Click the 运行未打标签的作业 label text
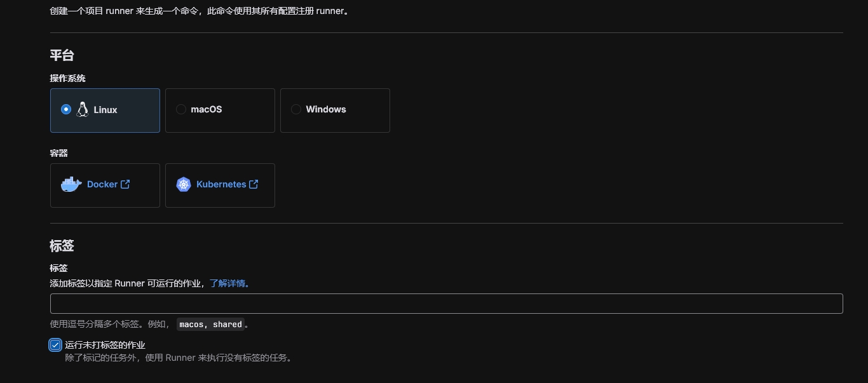868x383 pixels. (x=105, y=345)
